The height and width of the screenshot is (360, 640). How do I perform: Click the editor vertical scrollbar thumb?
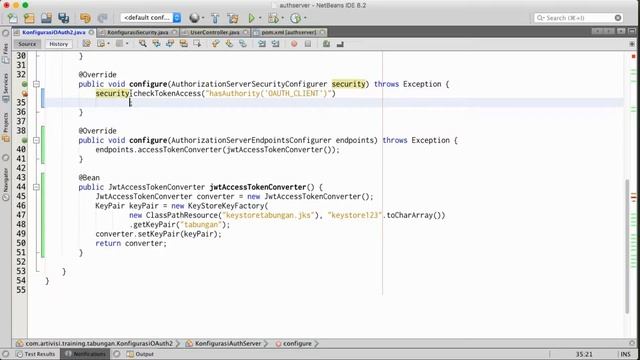(627, 247)
